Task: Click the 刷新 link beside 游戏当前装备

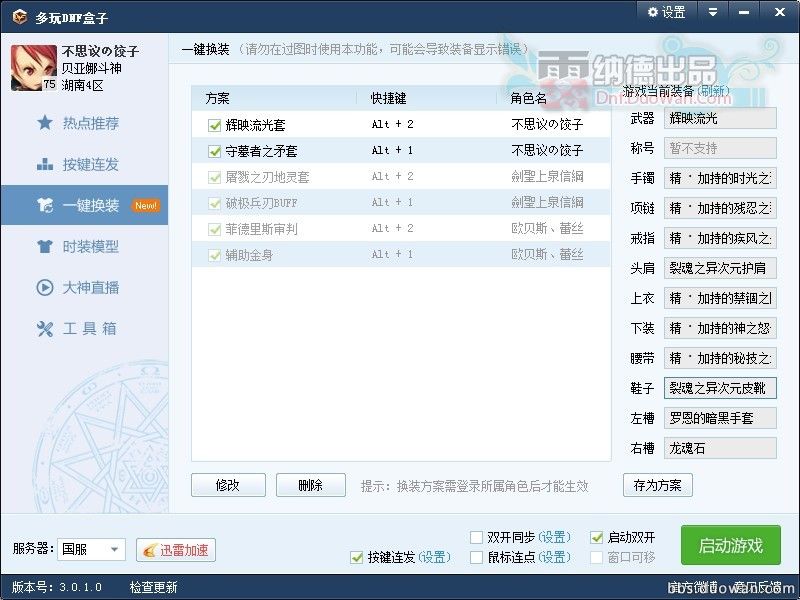Action: (713, 91)
